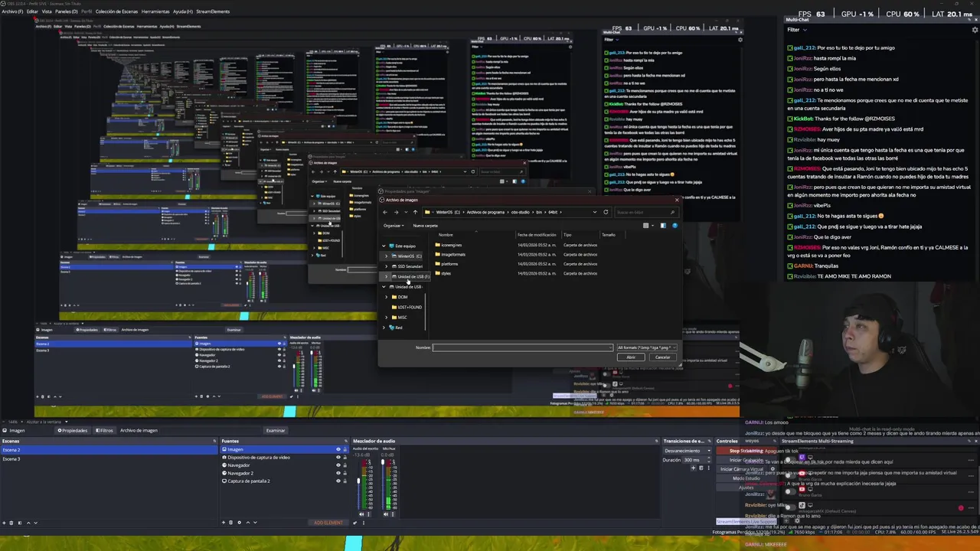Refresh the folder in file dialog
The height and width of the screenshot is (551, 980).
(606, 212)
